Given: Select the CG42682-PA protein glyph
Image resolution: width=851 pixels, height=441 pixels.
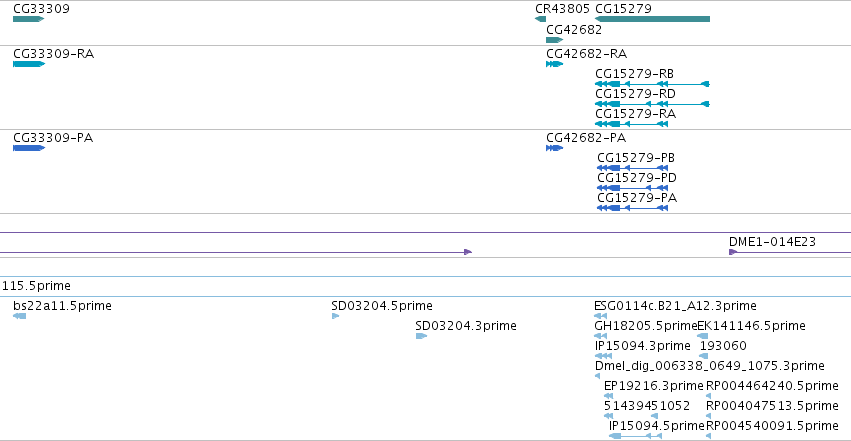Looking at the screenshot, I should pyautogui.click(x=555, y=148).
